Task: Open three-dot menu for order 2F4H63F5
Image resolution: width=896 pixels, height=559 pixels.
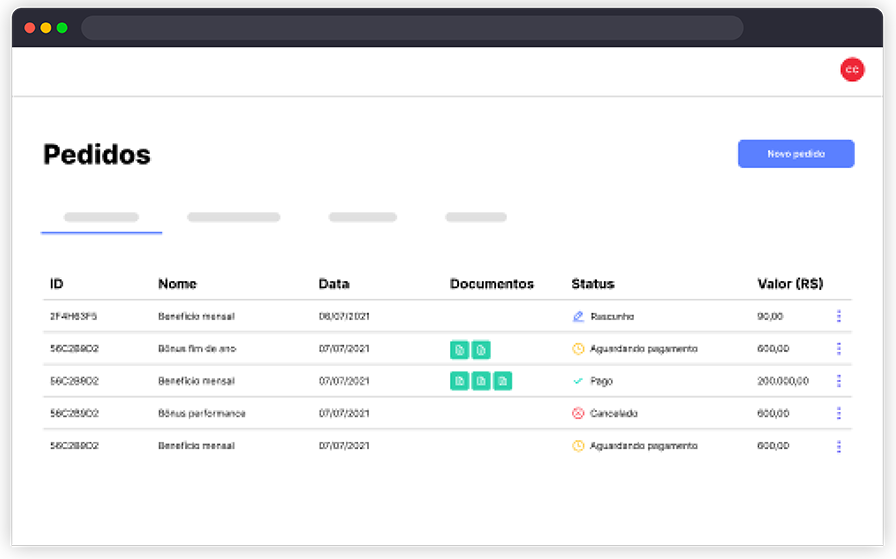Action: pos(838,316)
